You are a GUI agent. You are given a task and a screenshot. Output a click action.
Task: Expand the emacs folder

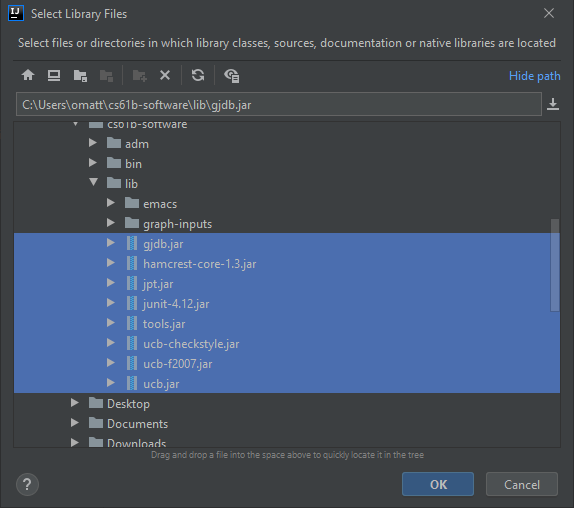point(111,202)
